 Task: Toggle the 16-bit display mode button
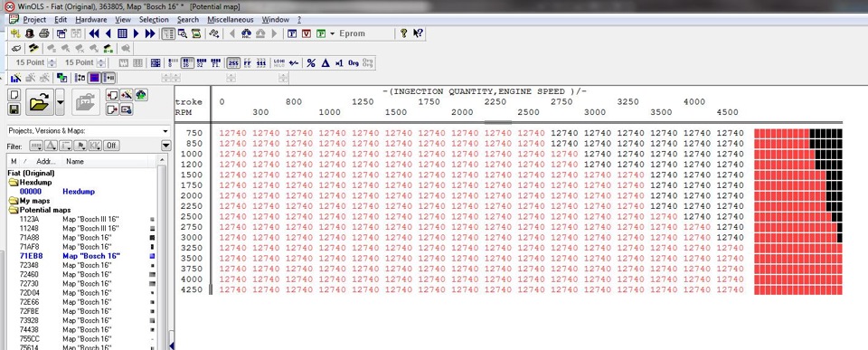tap(188, 63)
